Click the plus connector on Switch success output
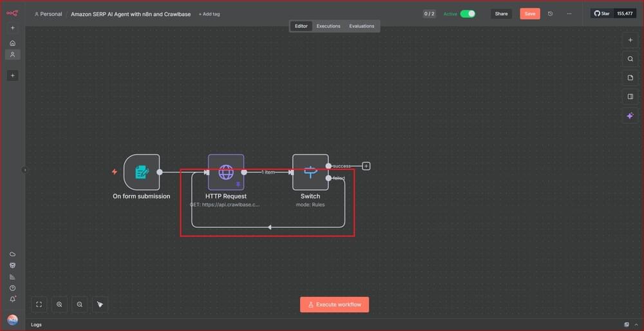644x331 pixels. [366, 166]
